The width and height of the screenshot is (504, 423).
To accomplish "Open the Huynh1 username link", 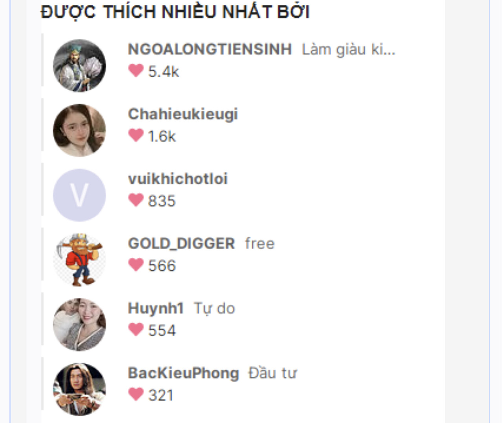I will pos(156,309).
